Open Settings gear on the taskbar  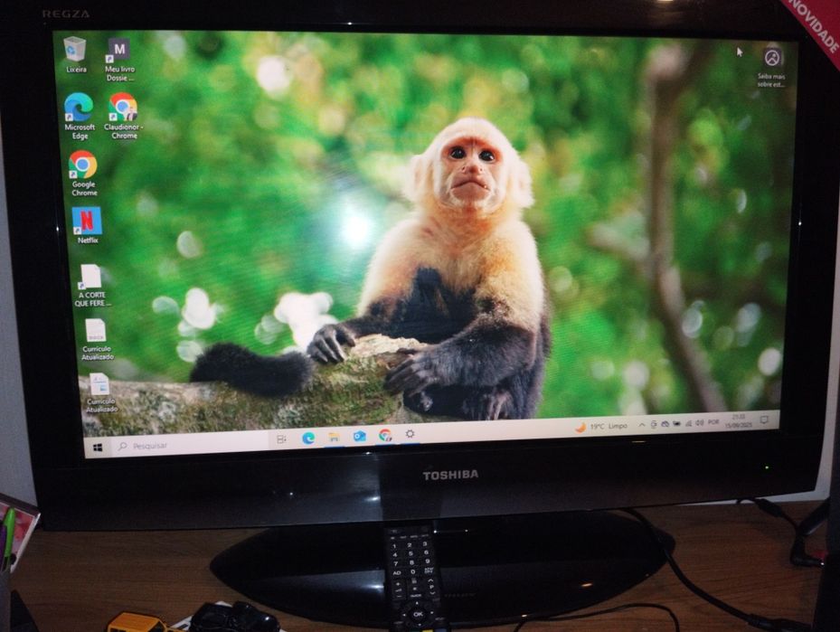click(x=410, y=434)
